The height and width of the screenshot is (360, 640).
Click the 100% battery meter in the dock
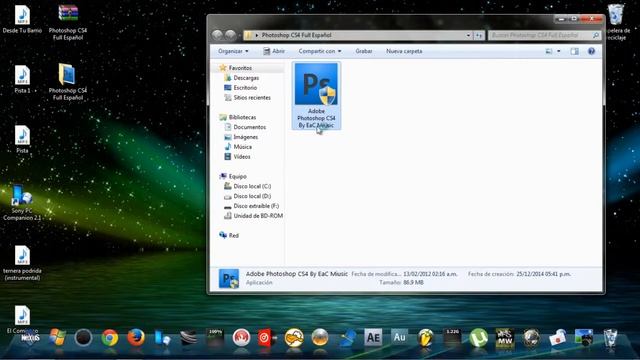(x=215, y=338)
